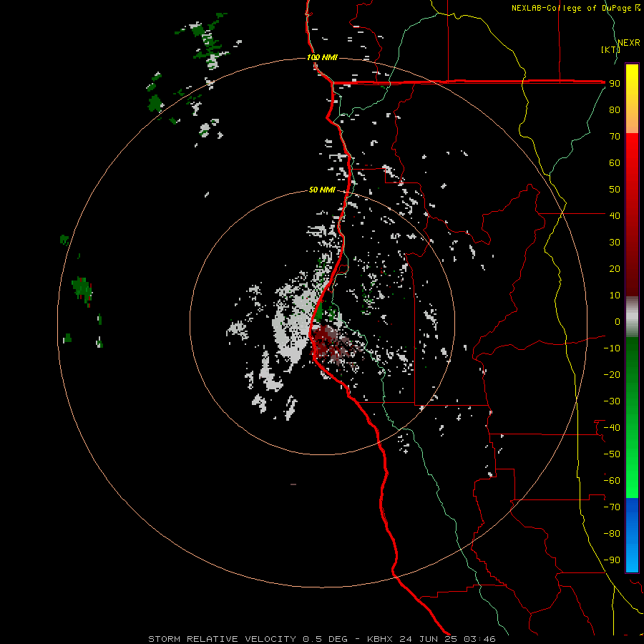Click the 90 value on the velocity scale
Screen dimensions: 644x644
click(x=615, y=84)
